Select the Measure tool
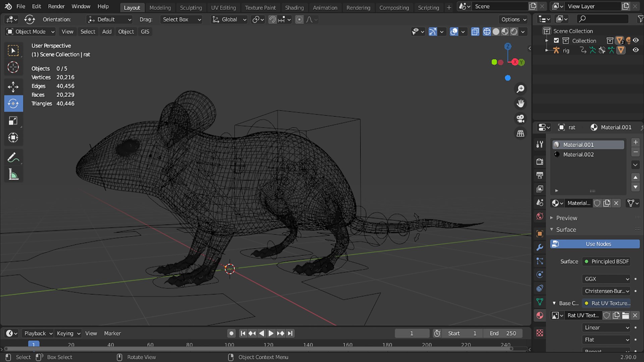644x362 pixels. click(13, 175)
